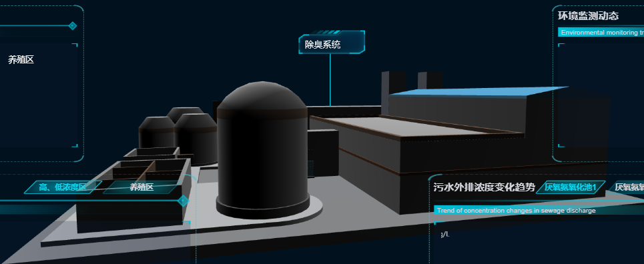This screenshot has width=644, height=264.
Task: Open the 环境监测动态 panel title
Action: click(x=588, y=16)
